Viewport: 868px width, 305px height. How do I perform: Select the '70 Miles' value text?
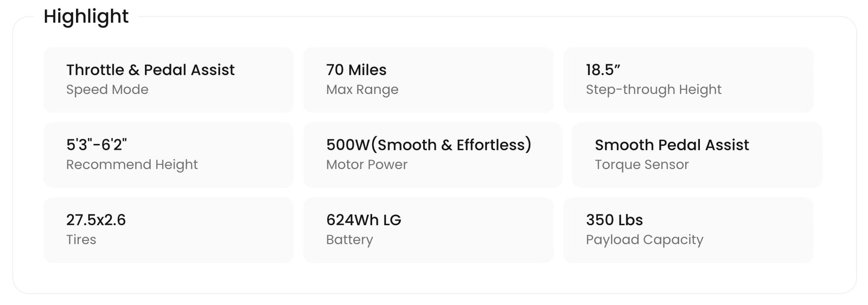pos(356,70)
